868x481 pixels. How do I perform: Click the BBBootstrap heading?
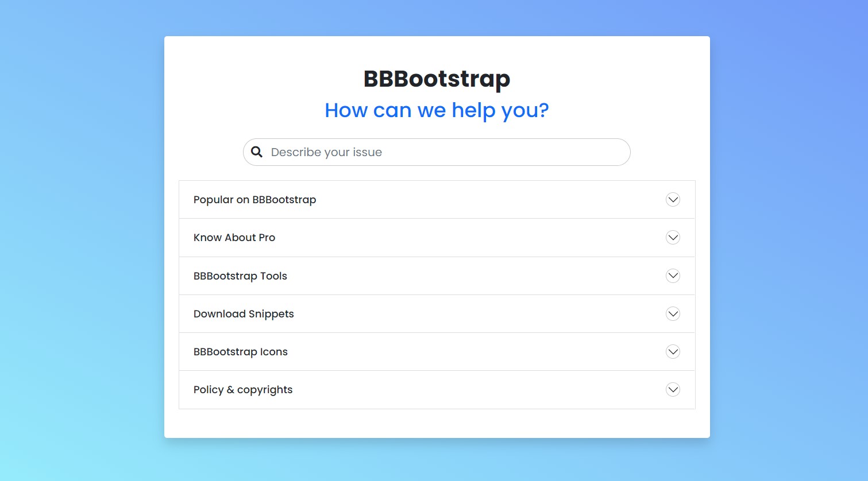[x=437, y=79]
